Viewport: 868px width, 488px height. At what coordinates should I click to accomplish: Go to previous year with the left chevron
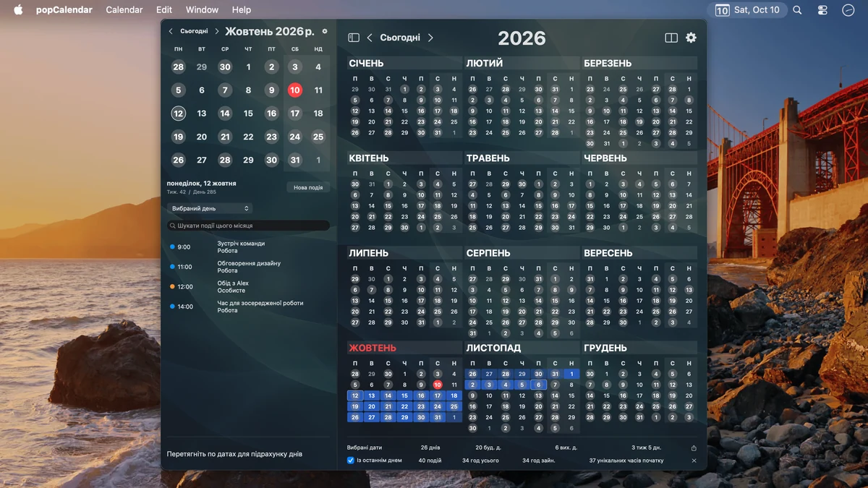coord(370,38)
